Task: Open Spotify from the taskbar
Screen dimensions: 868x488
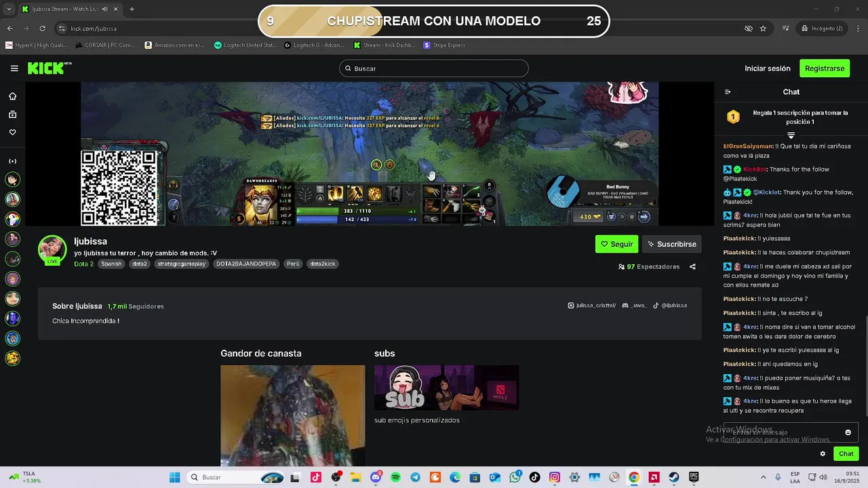Action: [x=396, y=477]
